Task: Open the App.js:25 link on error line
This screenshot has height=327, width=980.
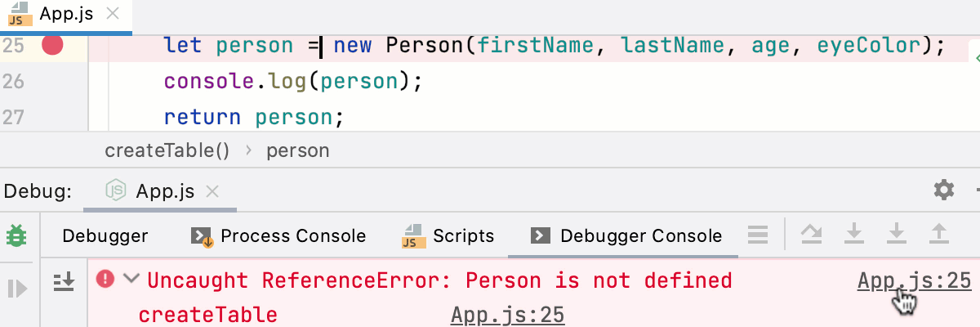Action: [914, 281]
